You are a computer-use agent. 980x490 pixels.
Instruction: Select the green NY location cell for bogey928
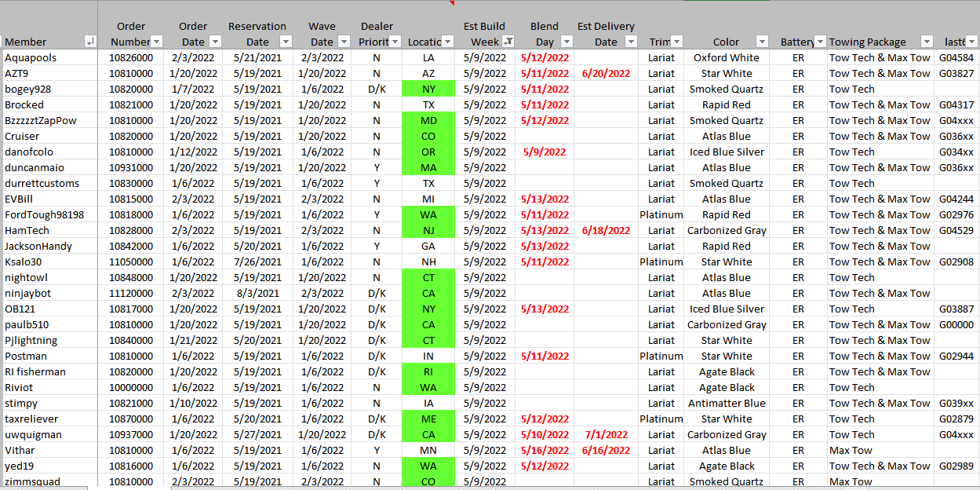point(428,89)
